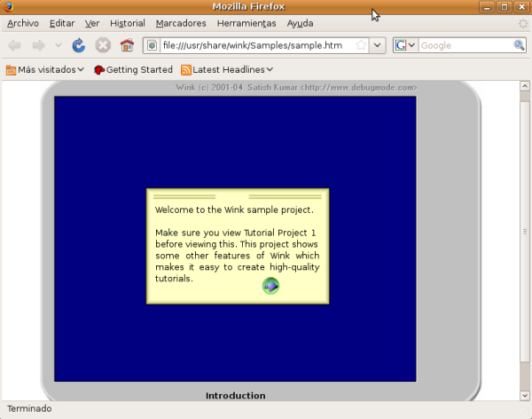This screenshot has width=532, height=419.
Task: Click the search magnifier icon
Action: pos(520,45)
